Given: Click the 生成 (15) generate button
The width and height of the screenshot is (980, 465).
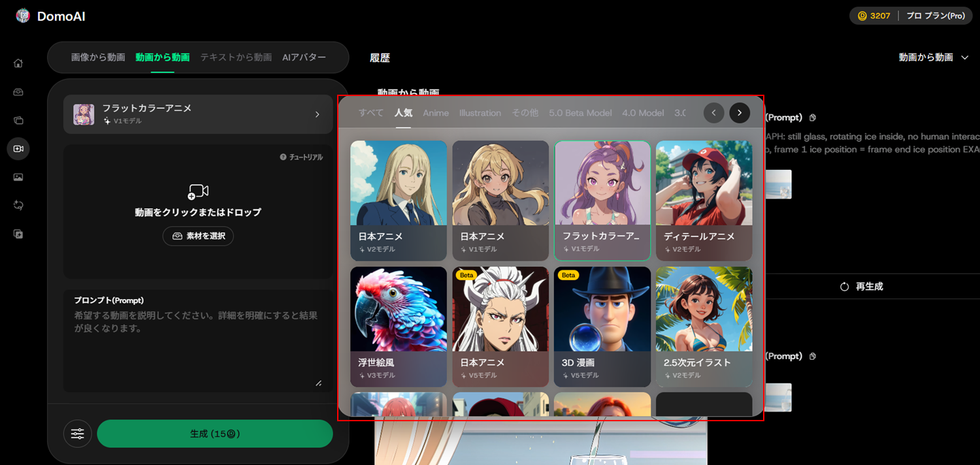Looking at the screenshot, I should (215, 434).
